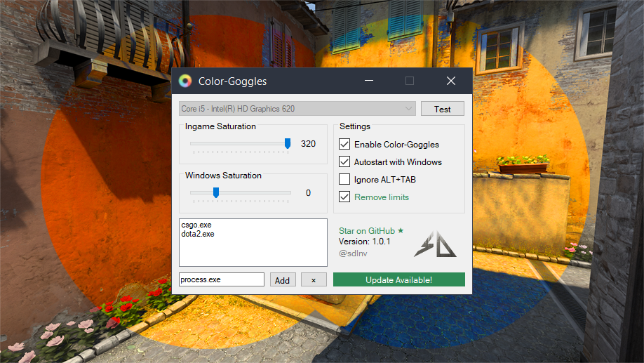Click the SD triangle logo

[436, 244]
